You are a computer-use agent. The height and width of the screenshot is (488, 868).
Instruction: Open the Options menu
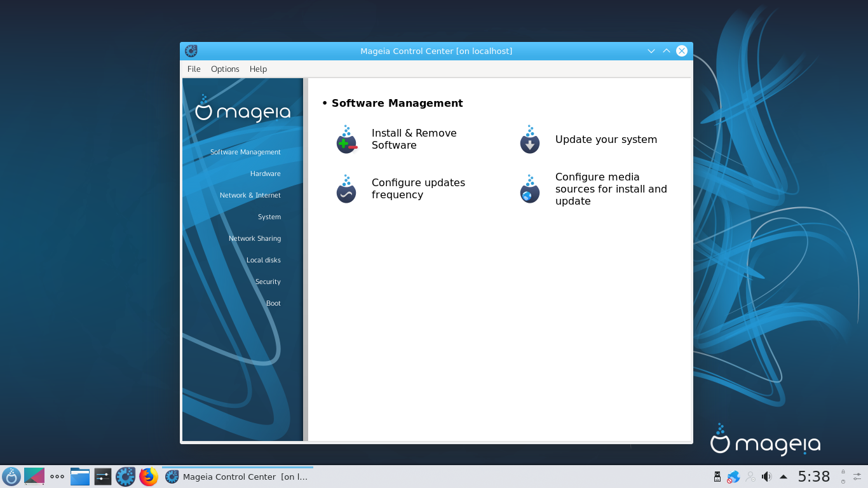coord(225,69)
